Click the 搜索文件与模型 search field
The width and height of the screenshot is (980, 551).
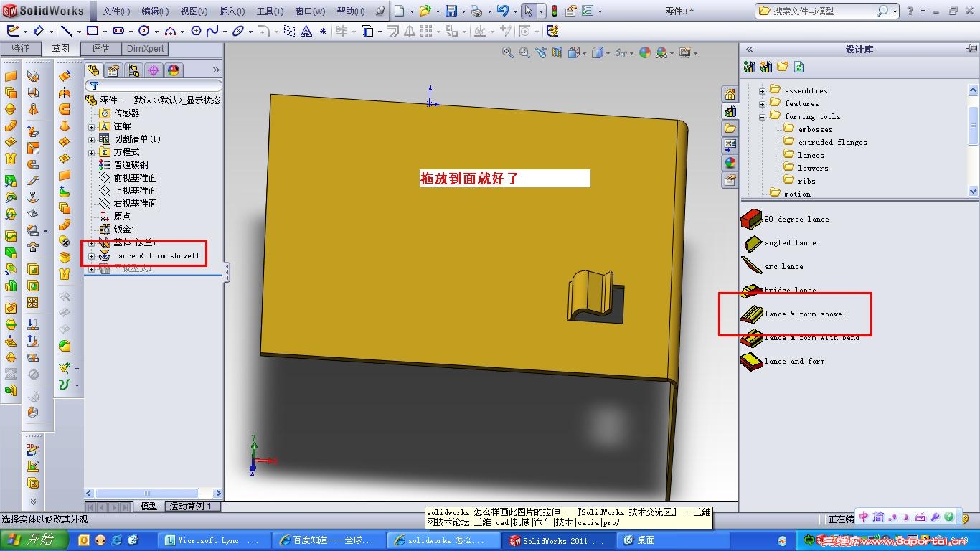(827, 11)
